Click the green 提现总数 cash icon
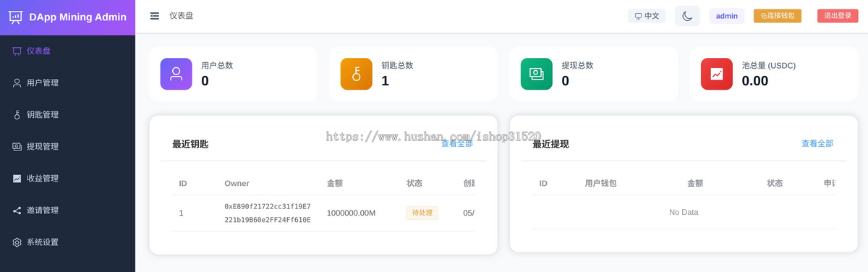Image resolution: width=868 pixels, height=272 pixels. [x=537, y=74]
